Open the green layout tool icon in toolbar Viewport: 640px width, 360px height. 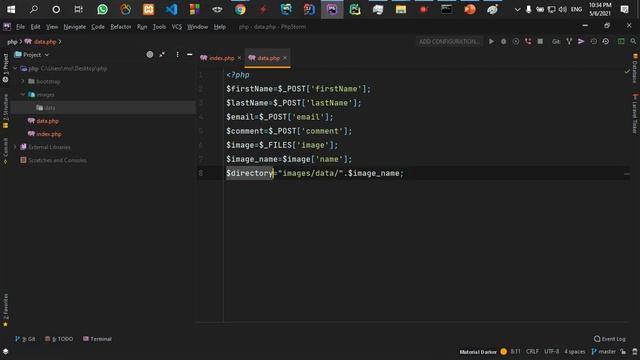pos(621,41)
